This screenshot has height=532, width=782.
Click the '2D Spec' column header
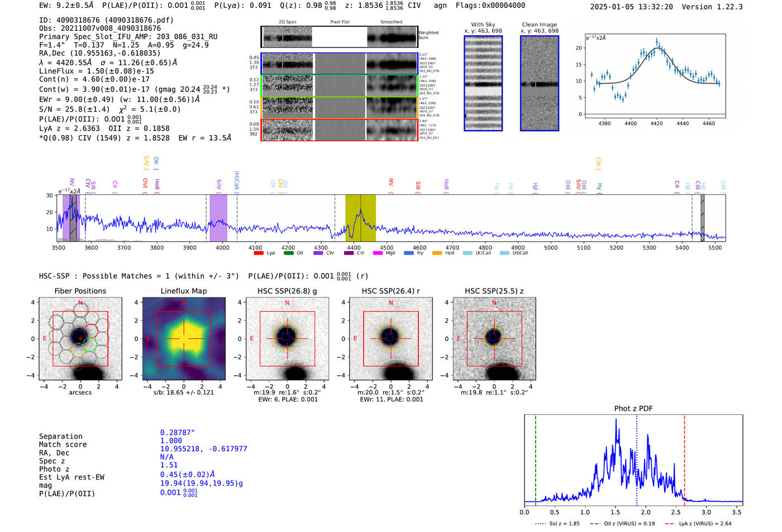288,22
